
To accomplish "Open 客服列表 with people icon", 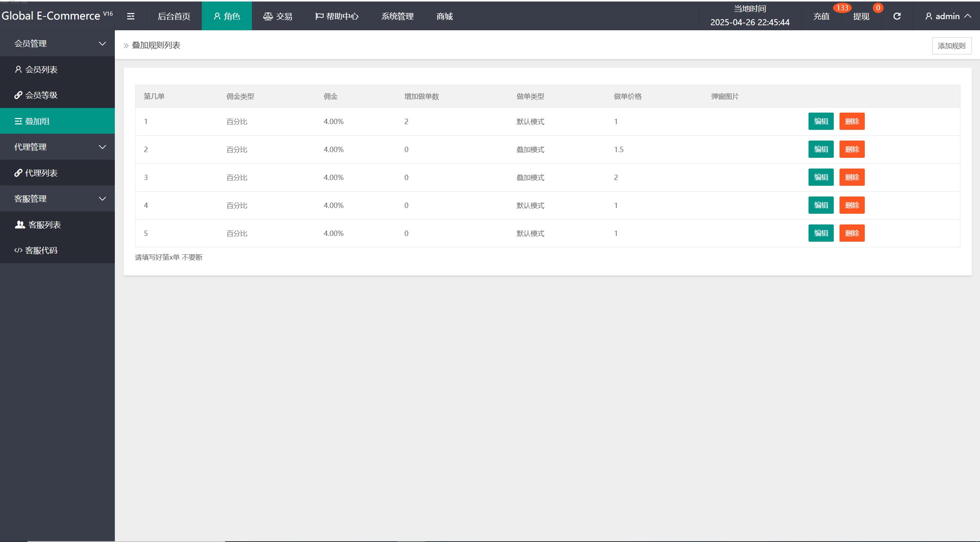I will [44, 225].
